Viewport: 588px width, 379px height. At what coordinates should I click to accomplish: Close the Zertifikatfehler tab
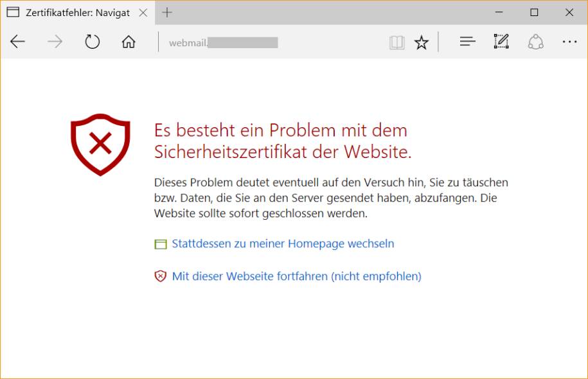coord(143,13)
